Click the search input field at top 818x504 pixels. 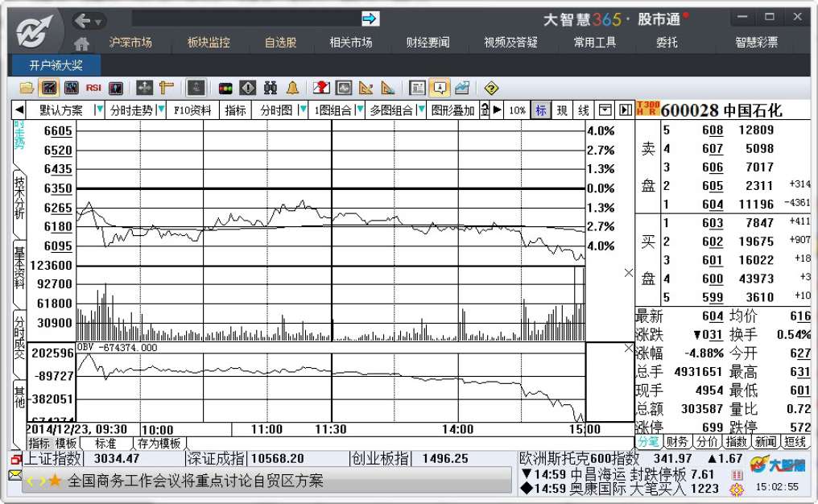click(x=246, y=19)
